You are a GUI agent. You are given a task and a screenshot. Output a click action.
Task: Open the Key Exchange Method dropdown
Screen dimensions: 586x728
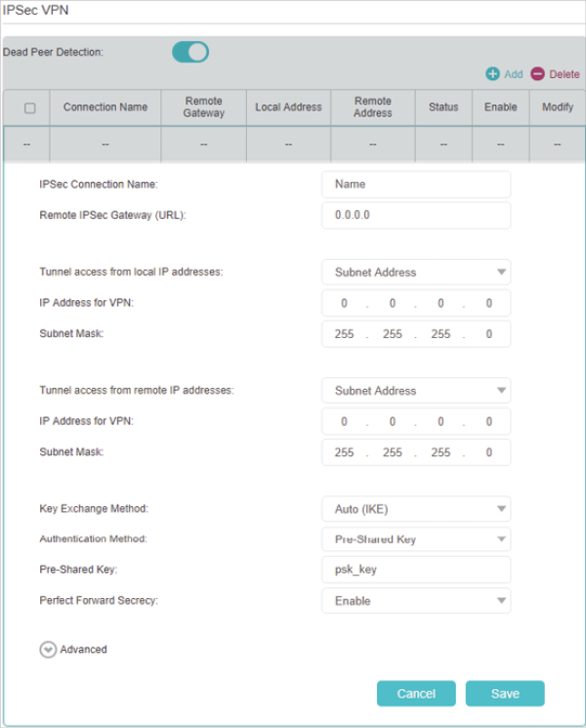coord(416,509)
